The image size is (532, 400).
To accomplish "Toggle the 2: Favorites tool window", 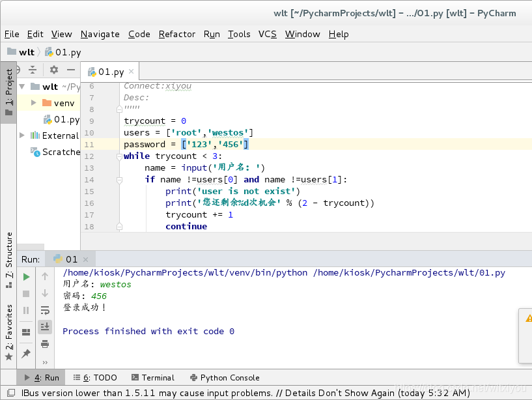I will [x=8, y=333].
